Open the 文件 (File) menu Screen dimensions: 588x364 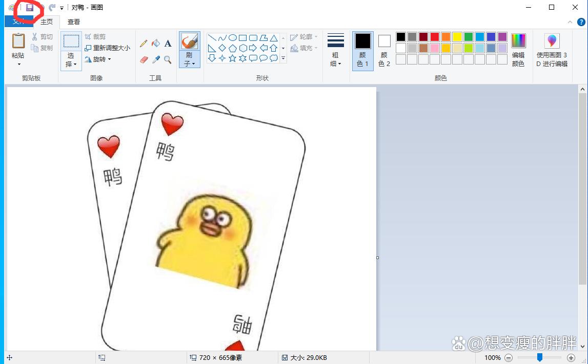point(18,22)
